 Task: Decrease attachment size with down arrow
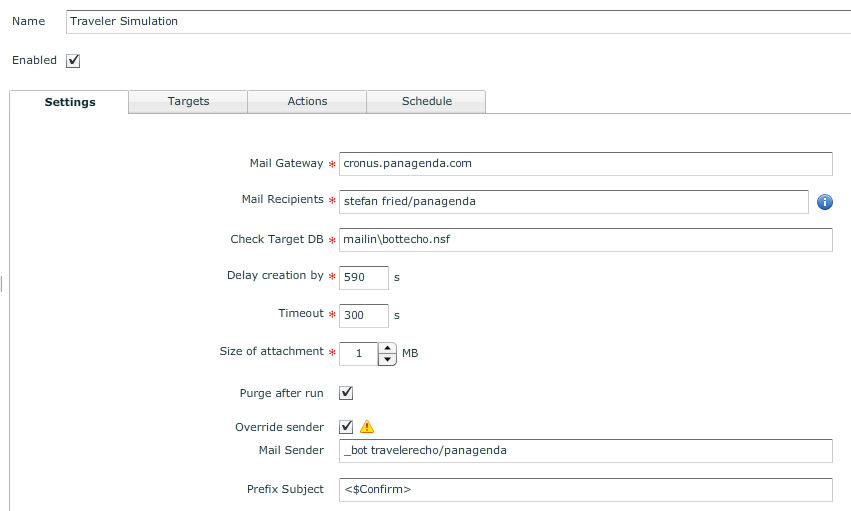click(x=388, y=360)
